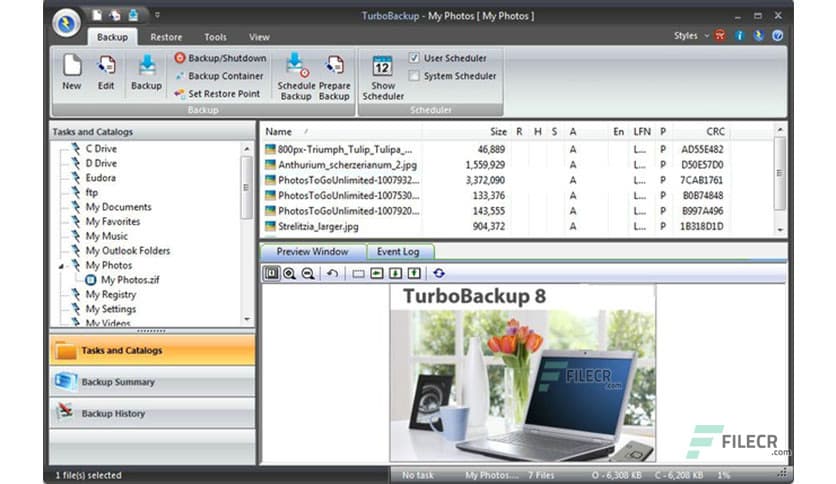
Task: Open the quick access toolbar customize arrow
Action: pyautogui.click(x=157, y=15)
